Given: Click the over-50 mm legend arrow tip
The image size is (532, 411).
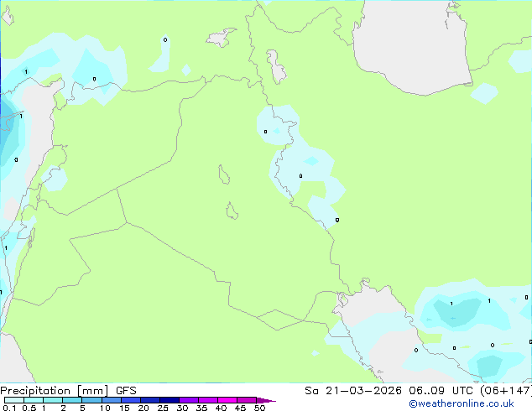Looking at the screenshot, I should click(x=266, y=400).
